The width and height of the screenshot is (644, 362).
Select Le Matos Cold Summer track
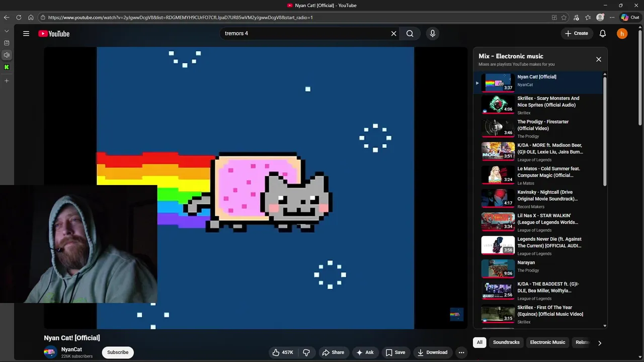tap(538, 175)
